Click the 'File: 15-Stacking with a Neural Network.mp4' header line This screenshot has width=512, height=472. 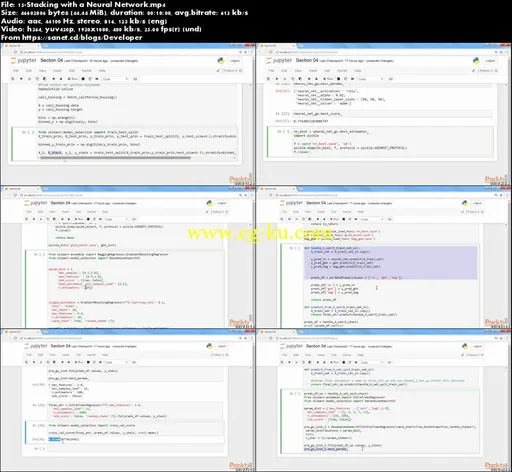click(x=83, y=4)
